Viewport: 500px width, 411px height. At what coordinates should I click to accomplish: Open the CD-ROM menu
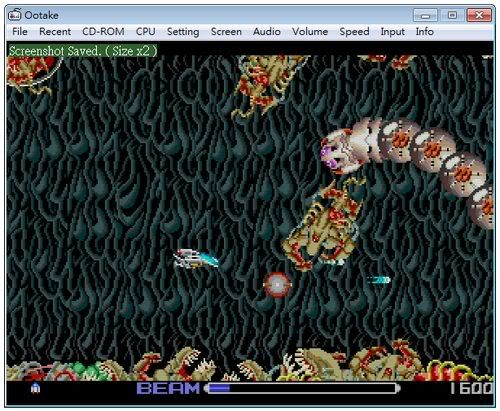click(103, 32)
